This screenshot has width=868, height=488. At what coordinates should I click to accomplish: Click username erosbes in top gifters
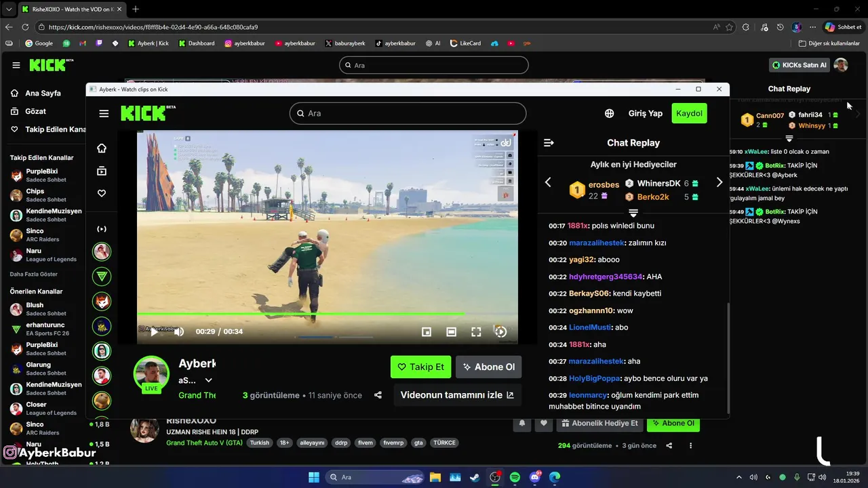[604, 184]
